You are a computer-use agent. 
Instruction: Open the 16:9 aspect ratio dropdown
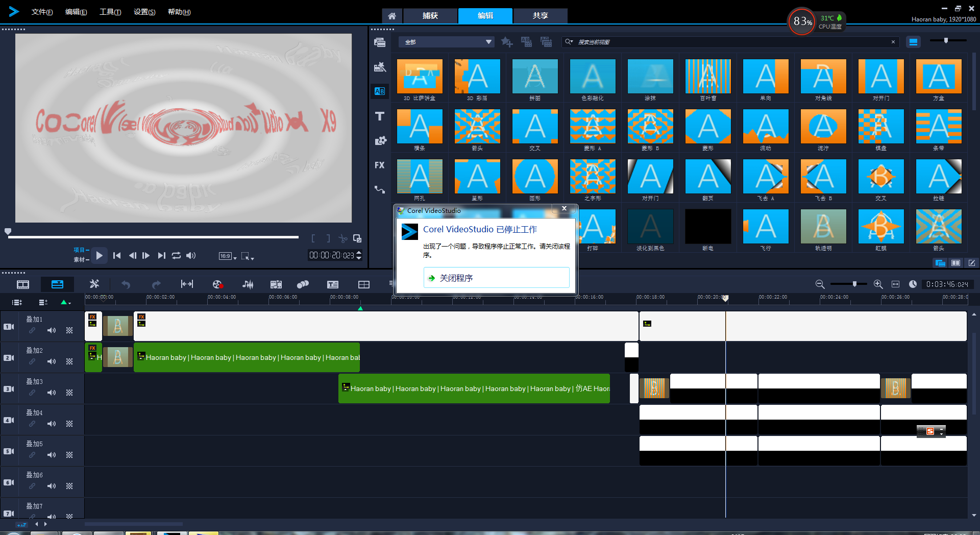228,256
